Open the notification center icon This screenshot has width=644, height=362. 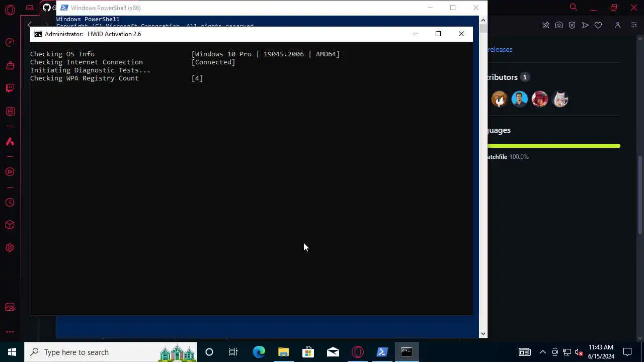[627, 352]
